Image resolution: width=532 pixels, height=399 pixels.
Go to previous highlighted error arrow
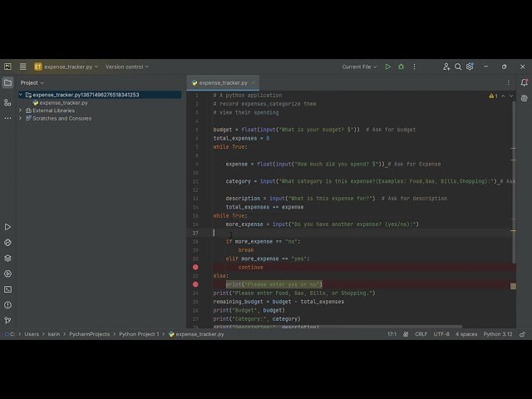[503, 96]
